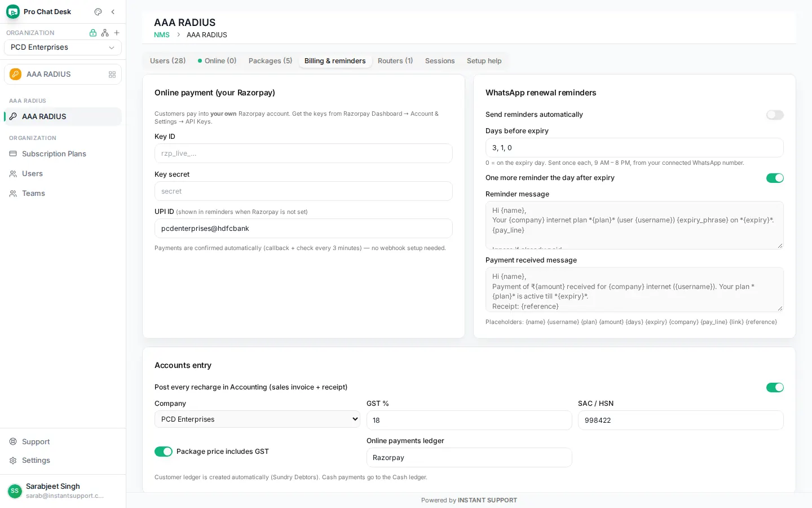Edit the UPI ID field

point(303,229)
